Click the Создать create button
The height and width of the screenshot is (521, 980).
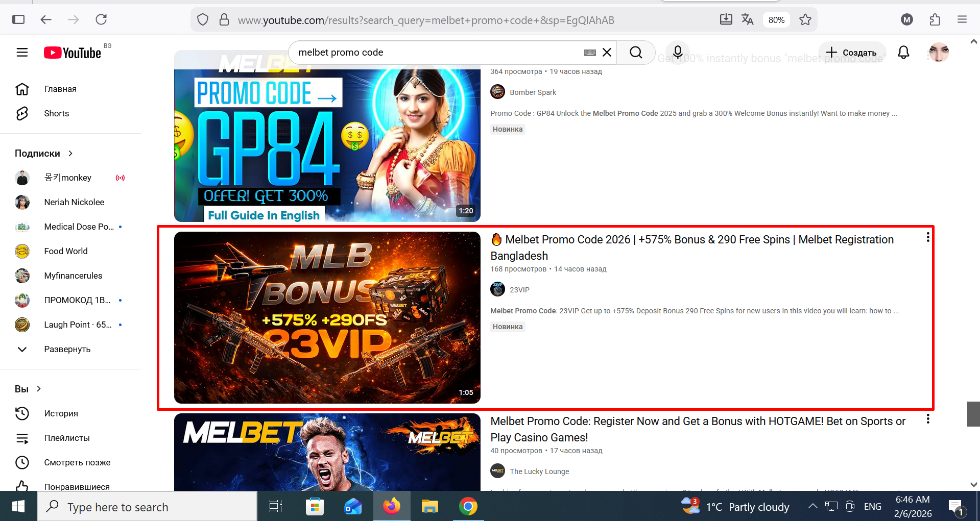852,53
